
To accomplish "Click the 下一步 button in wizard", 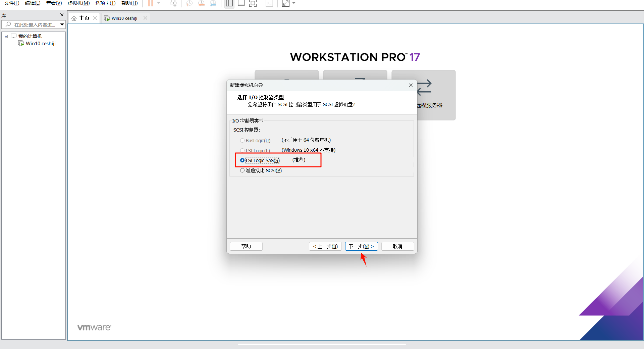I will pos(361,246).
